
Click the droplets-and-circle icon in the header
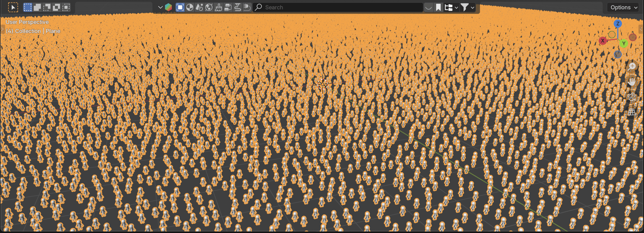point(200,7)
